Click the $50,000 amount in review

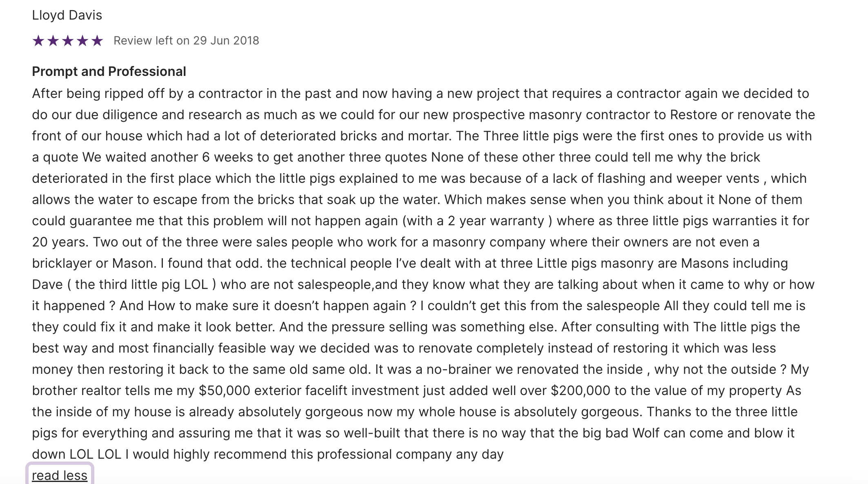pyautogui.click(x=224, y=391)
